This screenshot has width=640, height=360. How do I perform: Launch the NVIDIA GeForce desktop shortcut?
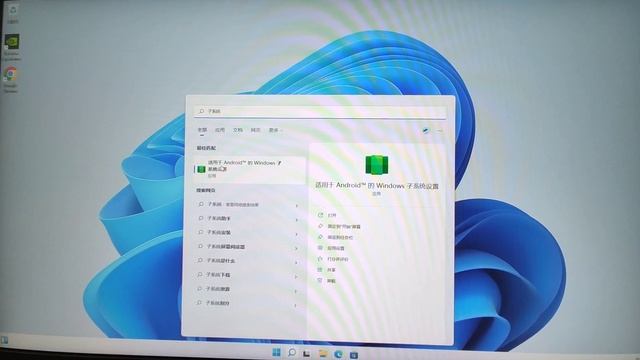pos(12,46)
